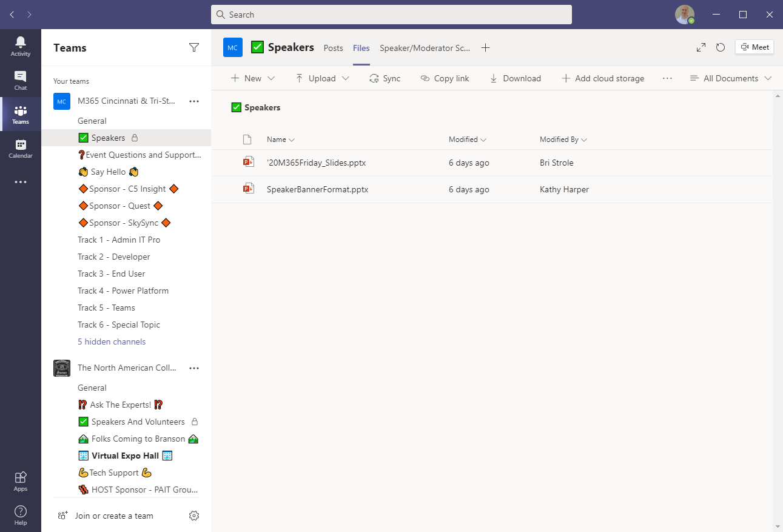783x532 pixels.
Task: Open the All Documents view dropdown
Action: (730, 78)
